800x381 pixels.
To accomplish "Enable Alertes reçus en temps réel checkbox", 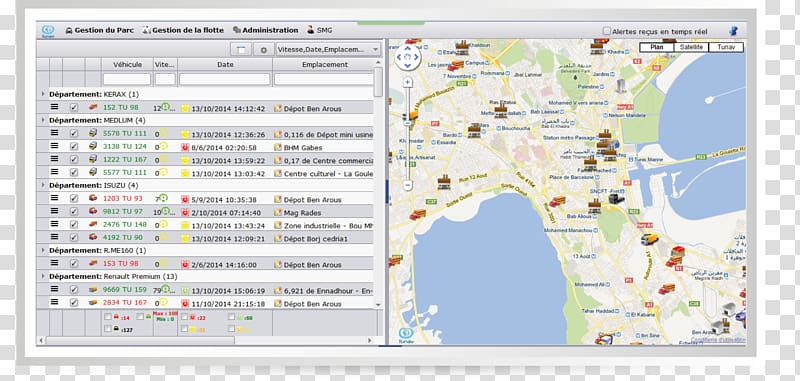I will tap(607, 31).
